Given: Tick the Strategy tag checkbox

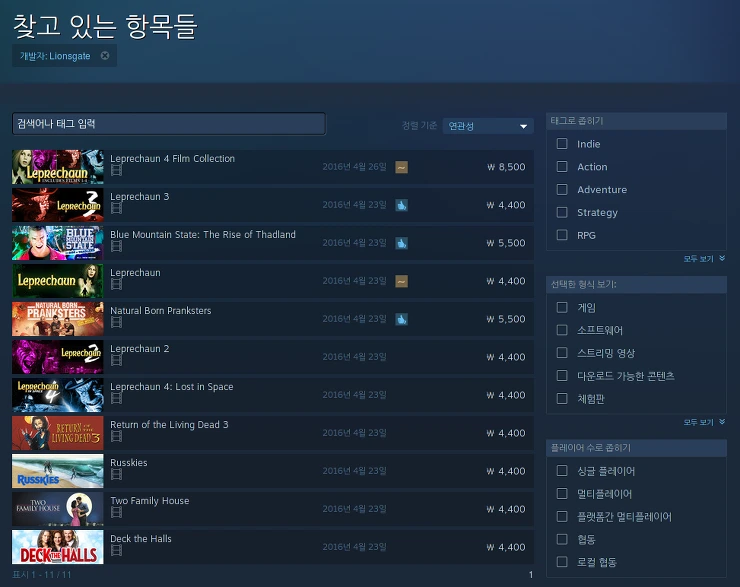Looking at the screenshot, I should [x=562, y=212].
